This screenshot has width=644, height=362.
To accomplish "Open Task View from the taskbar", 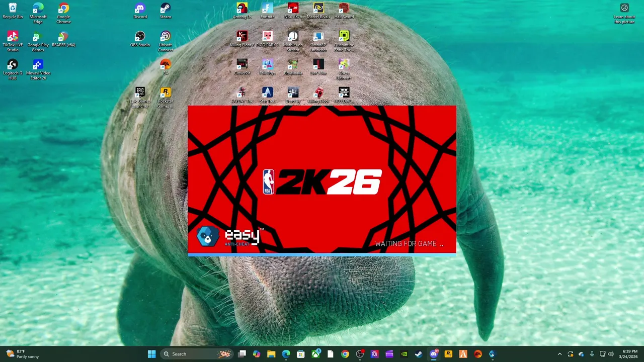I will (x=242, y=354).
